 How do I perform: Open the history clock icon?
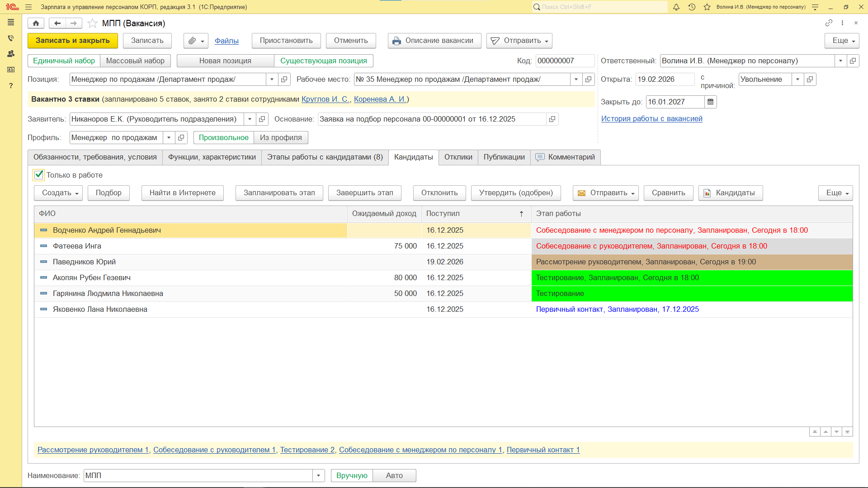[x=692, y=7]
